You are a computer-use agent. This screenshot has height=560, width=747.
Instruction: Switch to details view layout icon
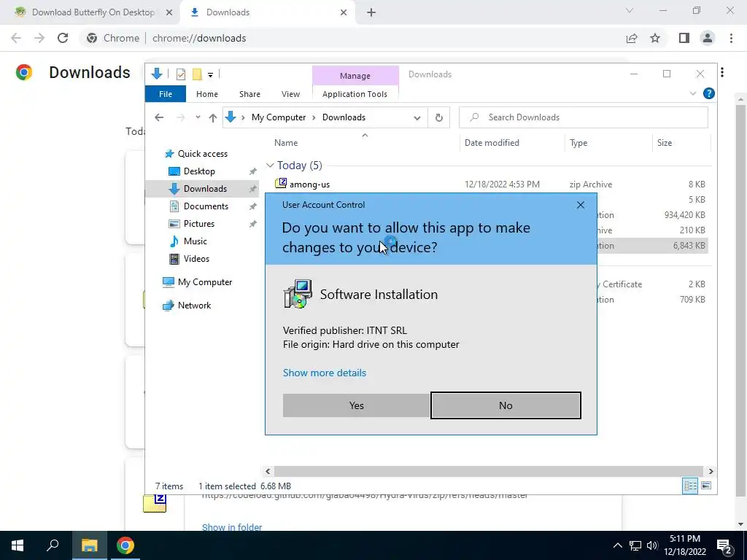tap(690, 486)
